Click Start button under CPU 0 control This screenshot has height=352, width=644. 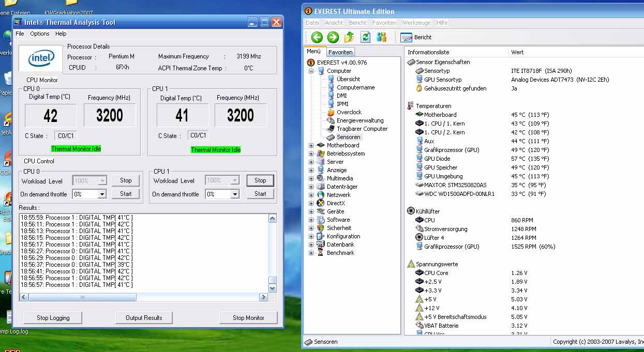(126, 194)
